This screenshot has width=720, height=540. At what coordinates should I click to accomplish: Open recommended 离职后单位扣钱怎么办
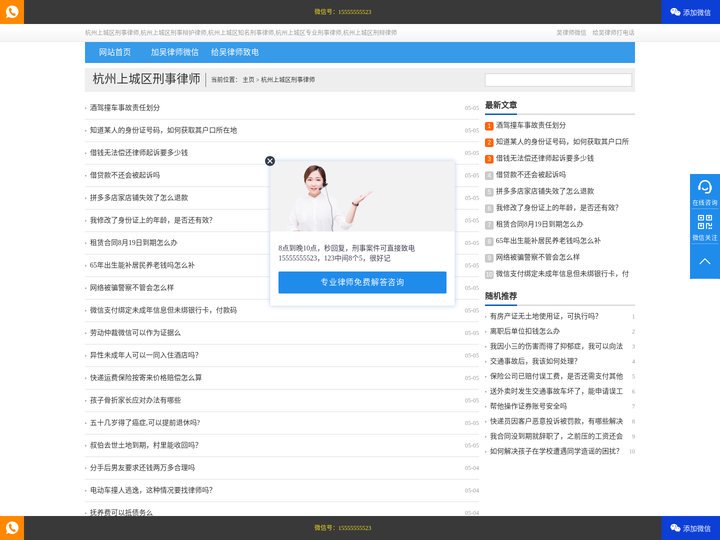coord(525,331)
